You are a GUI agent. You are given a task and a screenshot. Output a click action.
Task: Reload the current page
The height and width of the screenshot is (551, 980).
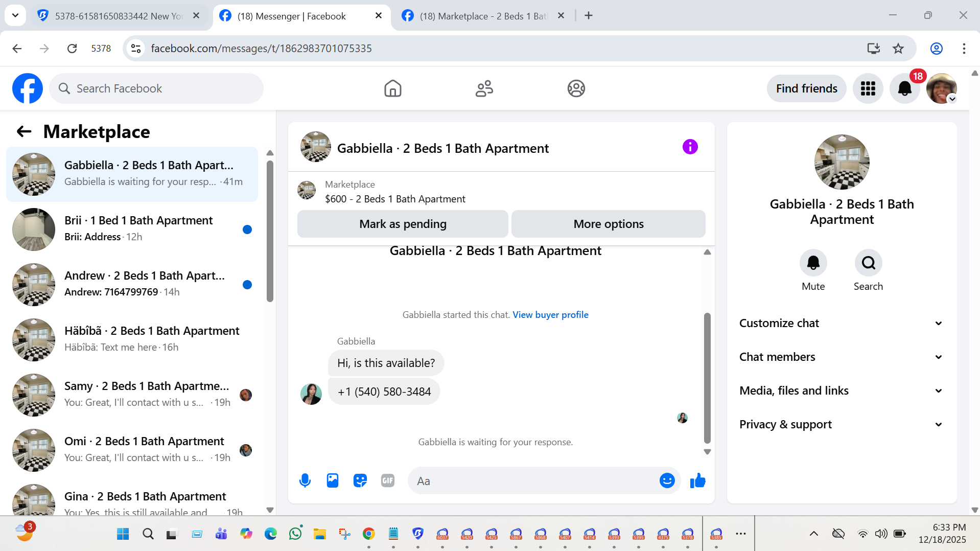pos(72,49)
